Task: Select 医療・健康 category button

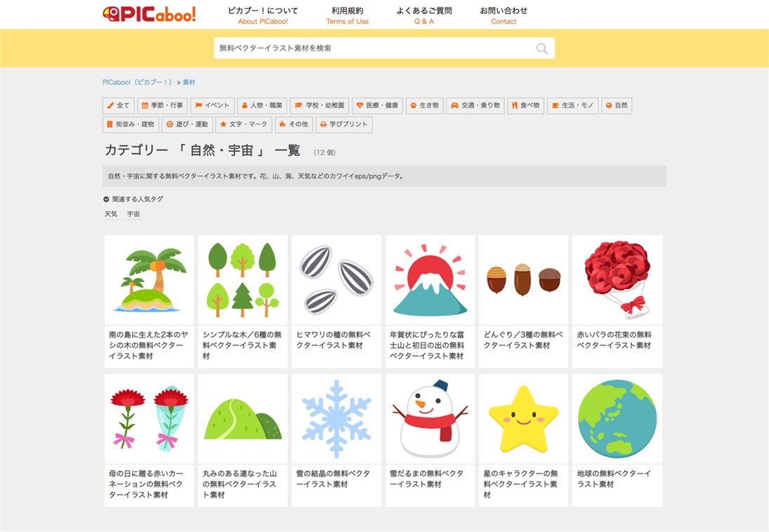Action: click(x=377, y=105)
